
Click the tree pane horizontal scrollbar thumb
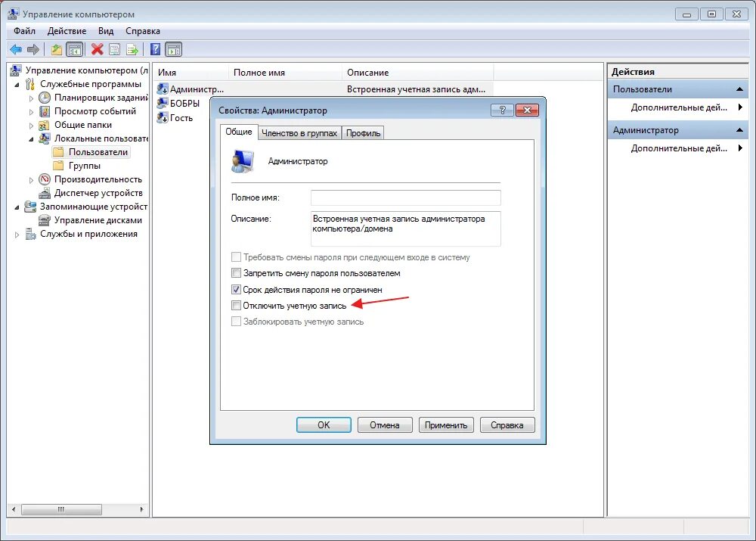point(61,509)
